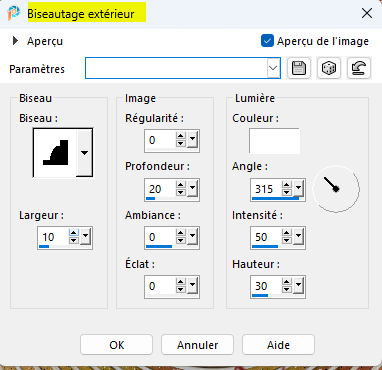The height and width of the screenshot is (370, 382).
Task: Expand the Aperçu preview panel
Action: point(15,41)
